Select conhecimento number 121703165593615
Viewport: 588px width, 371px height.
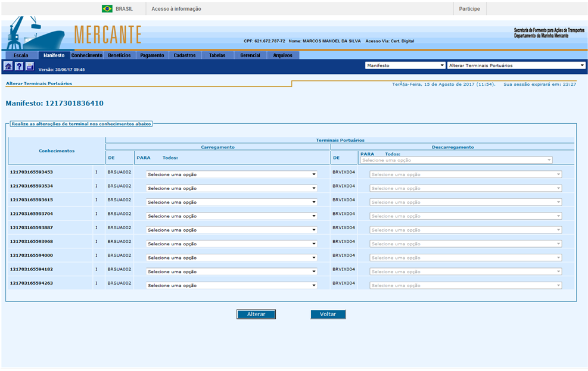pyautogui.click(x=32, y=199)
